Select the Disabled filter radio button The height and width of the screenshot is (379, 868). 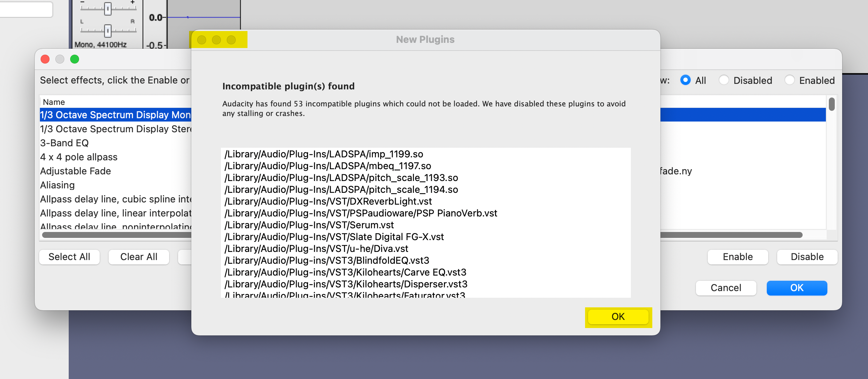[725, 80]
